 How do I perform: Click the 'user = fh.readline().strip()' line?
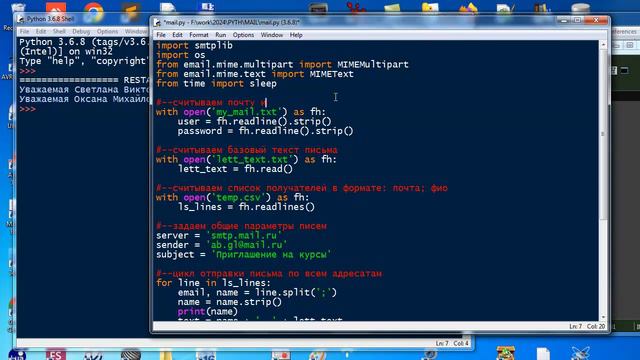coord(255,121)
